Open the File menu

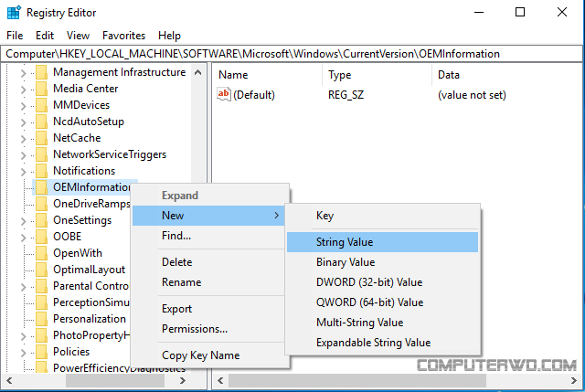click(15, 36)
